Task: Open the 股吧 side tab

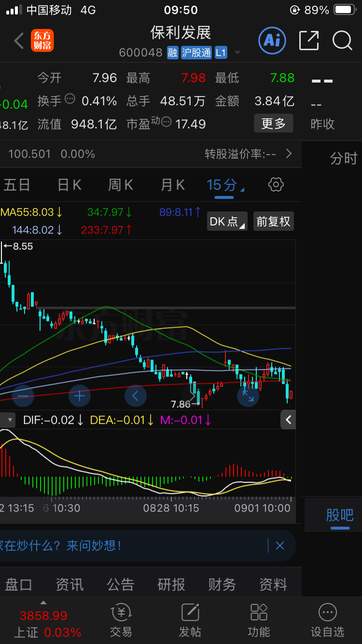Action: tap(340, 515)
